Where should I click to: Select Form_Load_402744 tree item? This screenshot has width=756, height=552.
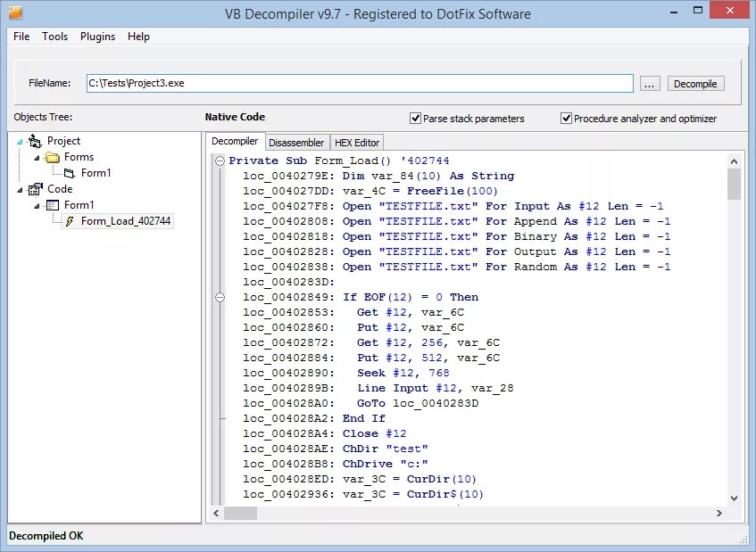coord(125,221)
